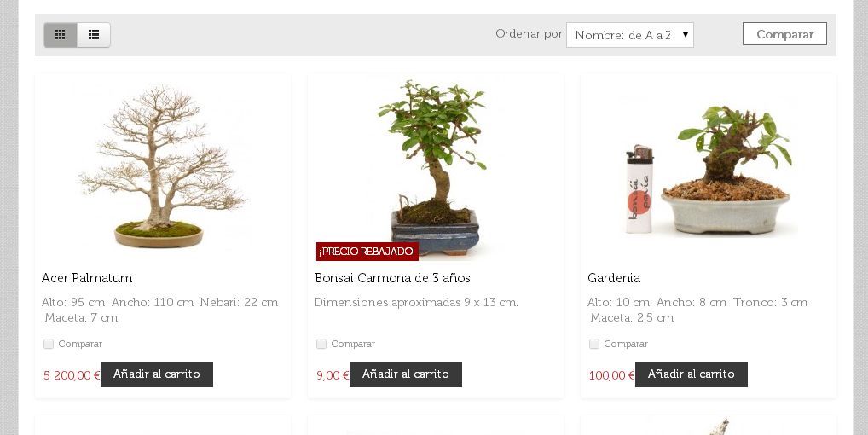The height and width of the screenshot is (435, 868).
Task: Open the Acer Palmatum product image
Action: [163, 168]
